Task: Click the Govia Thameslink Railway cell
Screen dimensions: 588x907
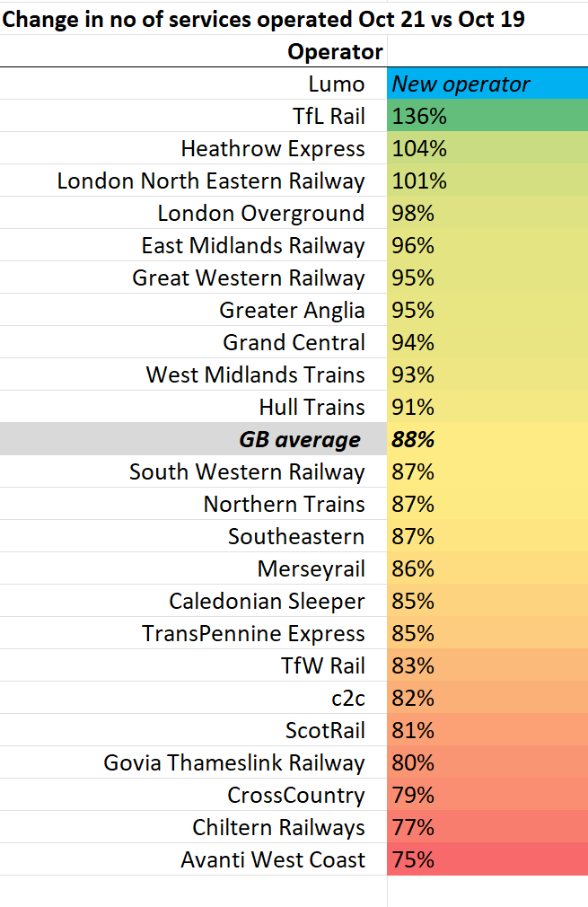Action: [193, 762]
